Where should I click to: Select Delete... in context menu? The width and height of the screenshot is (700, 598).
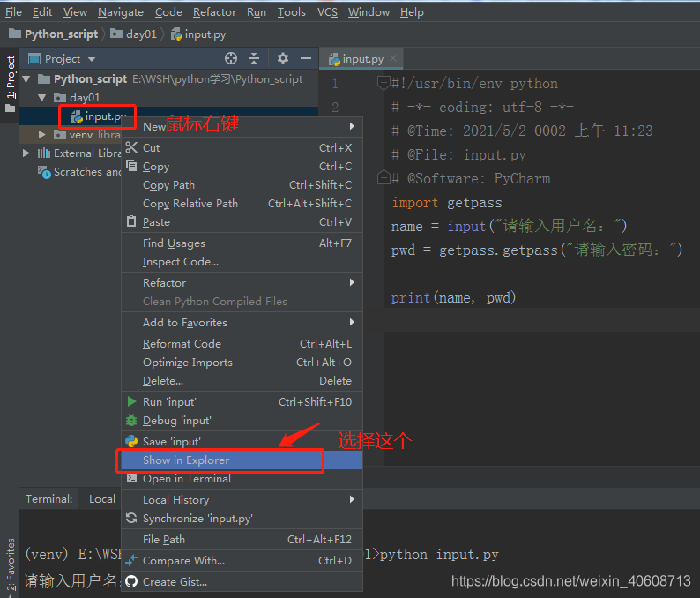click(x=242, y=380)
